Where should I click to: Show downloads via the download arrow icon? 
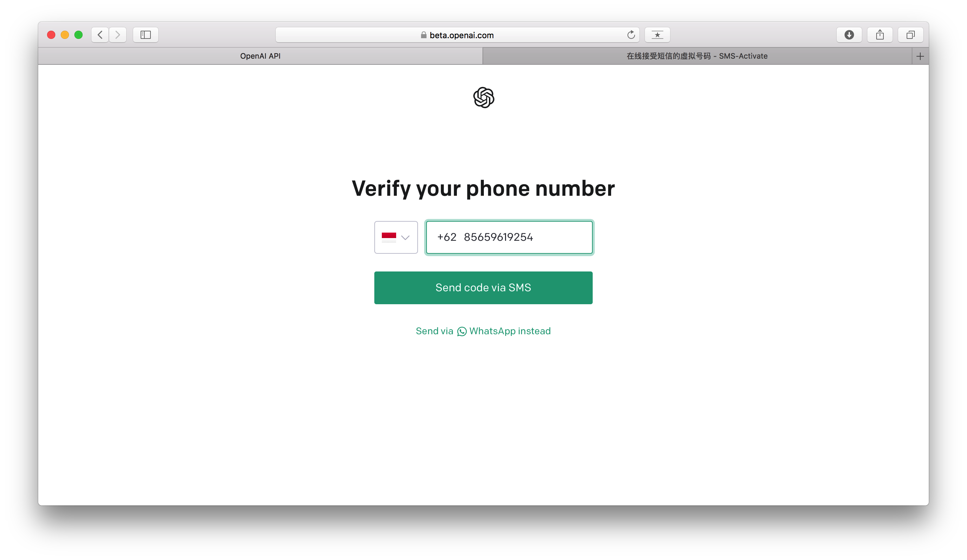coord(849,35)
